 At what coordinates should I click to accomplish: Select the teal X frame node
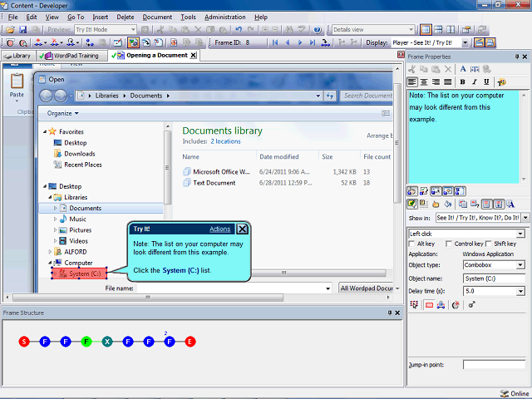(107, 342)
